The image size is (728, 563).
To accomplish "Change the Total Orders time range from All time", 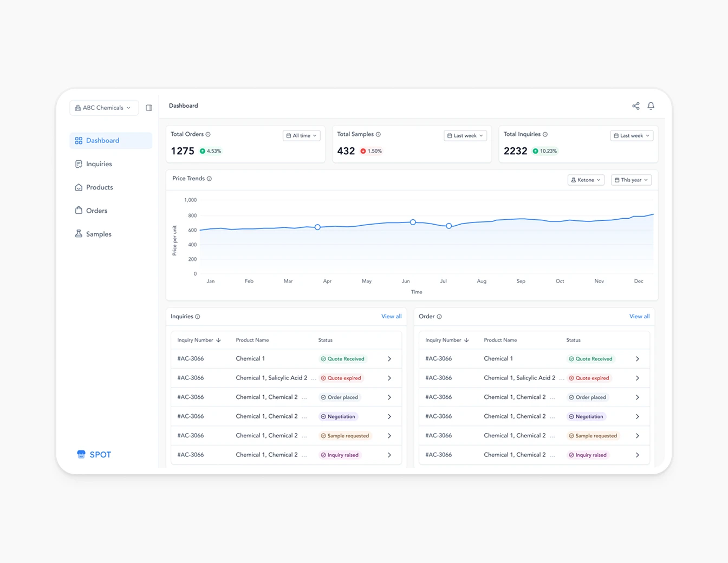I will 301,135.
